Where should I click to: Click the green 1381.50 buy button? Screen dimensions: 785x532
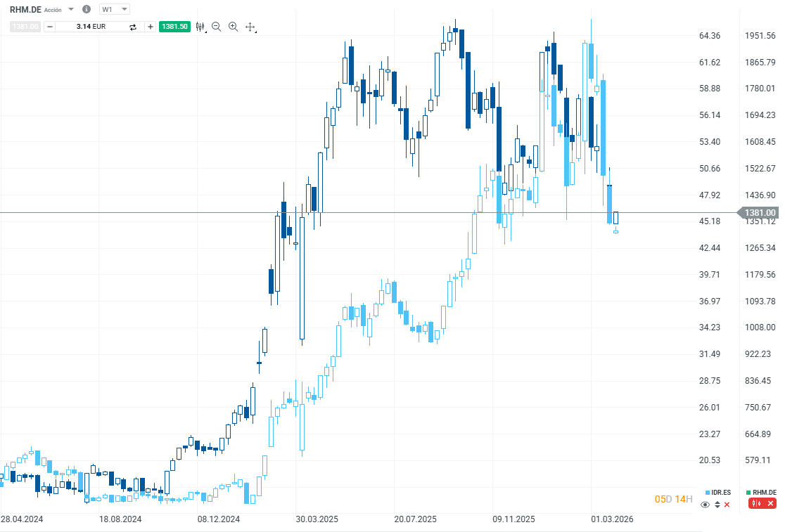[174, 27]
